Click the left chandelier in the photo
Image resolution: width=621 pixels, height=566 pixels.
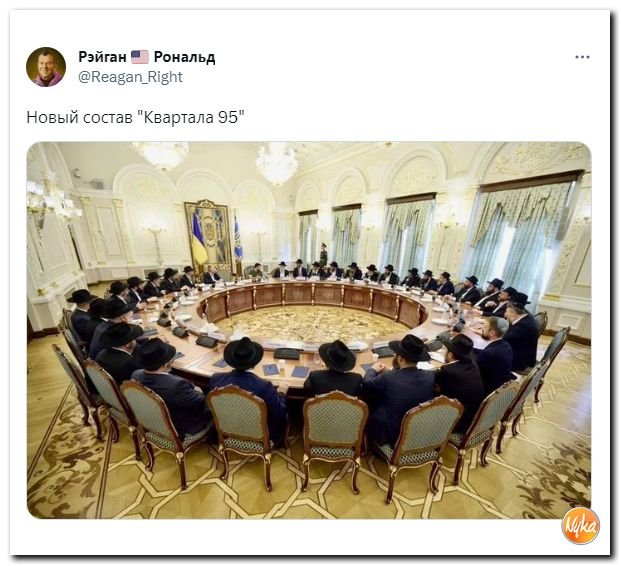(161, 153)
